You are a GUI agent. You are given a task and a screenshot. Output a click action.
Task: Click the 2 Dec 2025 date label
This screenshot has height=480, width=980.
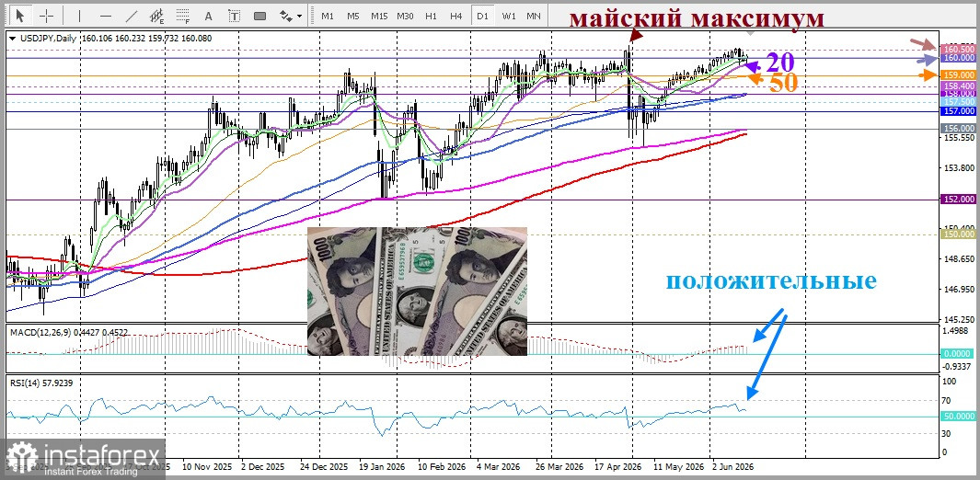pyautogui.click(x=262, y=467)
